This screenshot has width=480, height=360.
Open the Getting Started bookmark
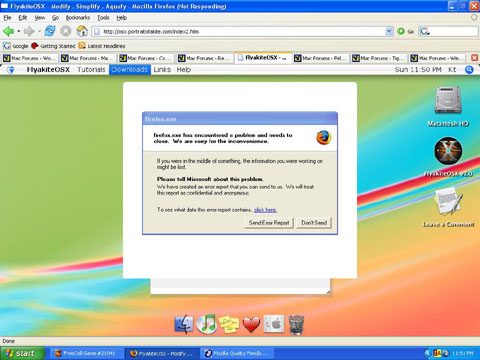53,46
